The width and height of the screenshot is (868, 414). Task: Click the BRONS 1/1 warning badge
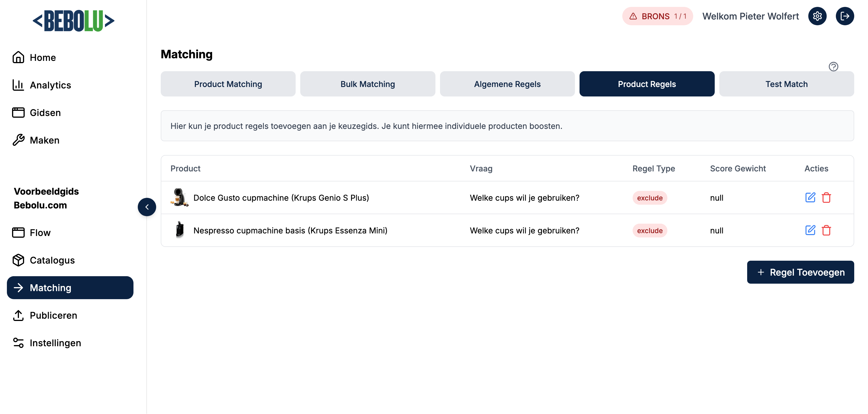657,16
